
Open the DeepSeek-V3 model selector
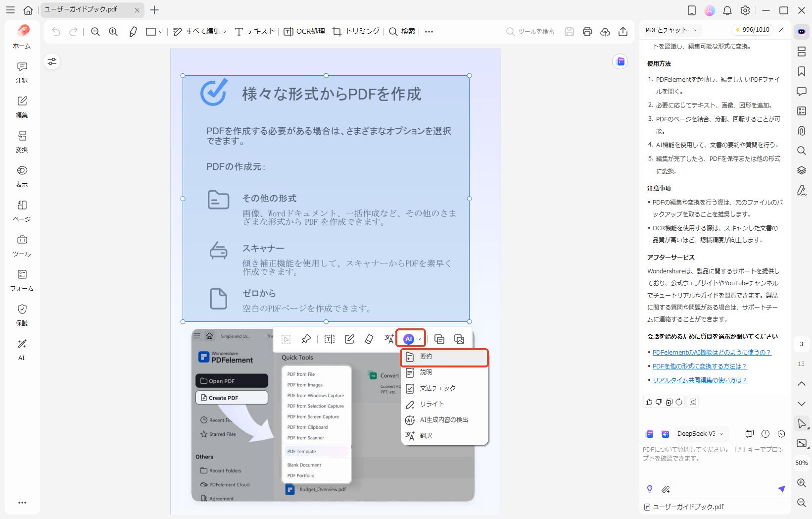click(x=698, y=433)
